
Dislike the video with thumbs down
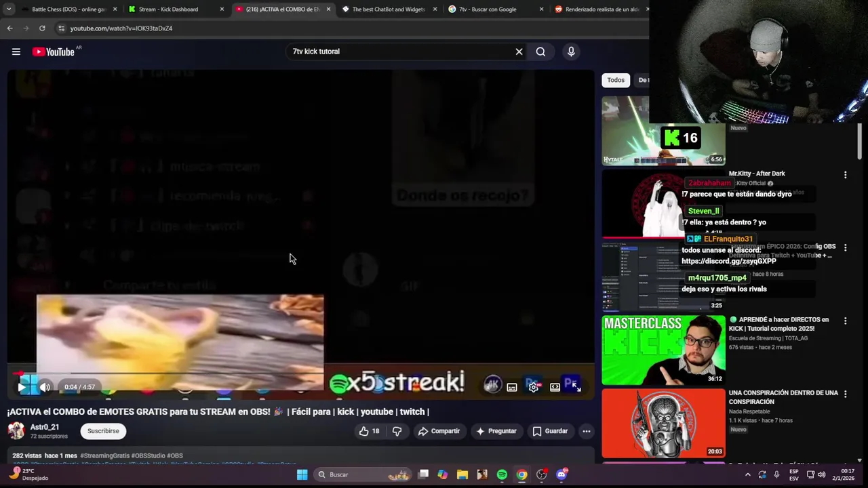coord(397,431)
